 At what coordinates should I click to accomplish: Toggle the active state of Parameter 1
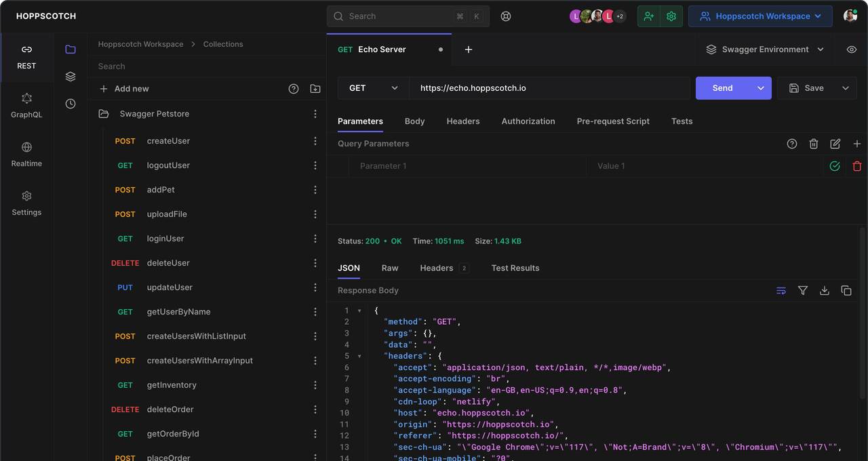pyautogui.click(x=835, y=165)
